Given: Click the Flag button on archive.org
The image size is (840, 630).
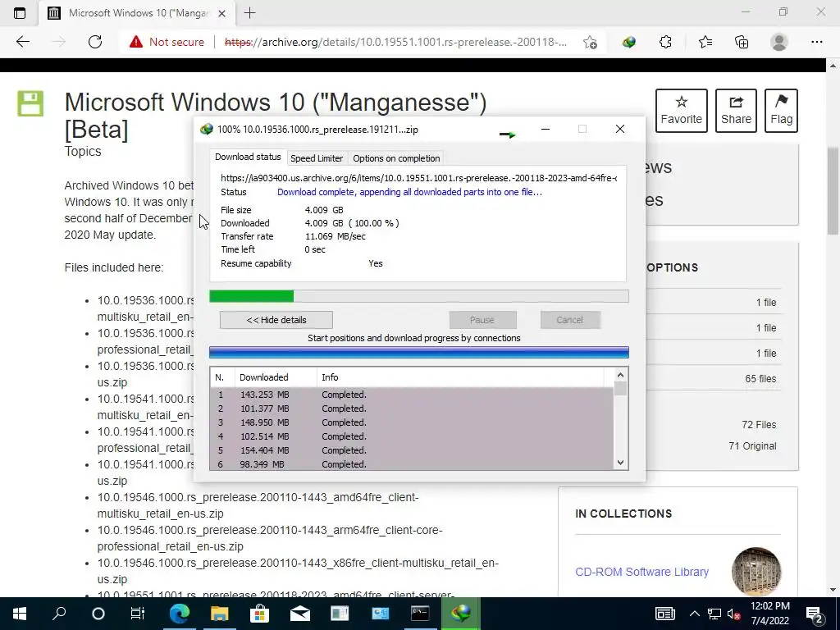Looking at the screenshot, I should [x=781, y=111].
